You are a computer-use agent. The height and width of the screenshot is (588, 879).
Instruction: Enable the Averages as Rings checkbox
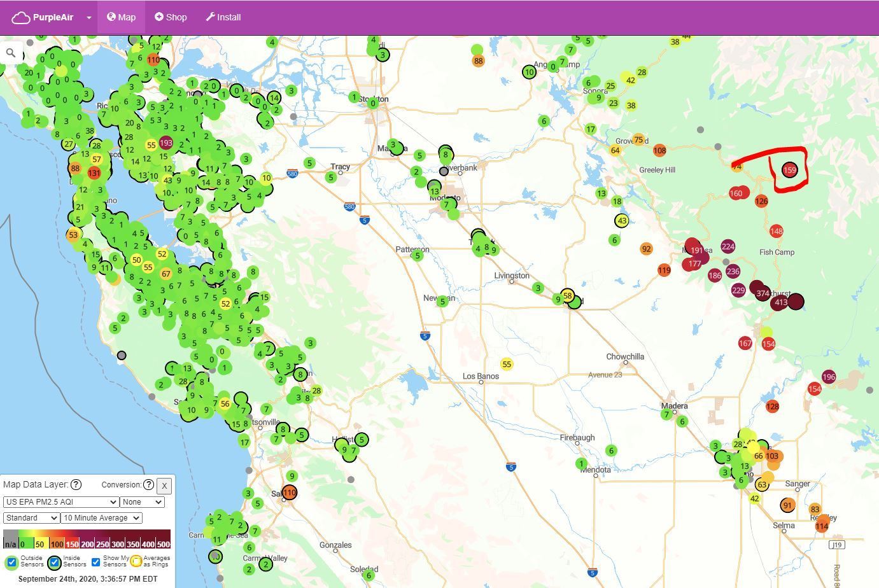pyautogui.click(x=136, y=562)
